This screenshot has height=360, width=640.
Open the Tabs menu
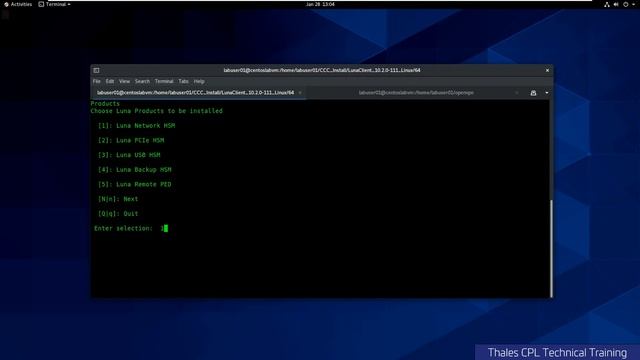click(x=184, y=81)
